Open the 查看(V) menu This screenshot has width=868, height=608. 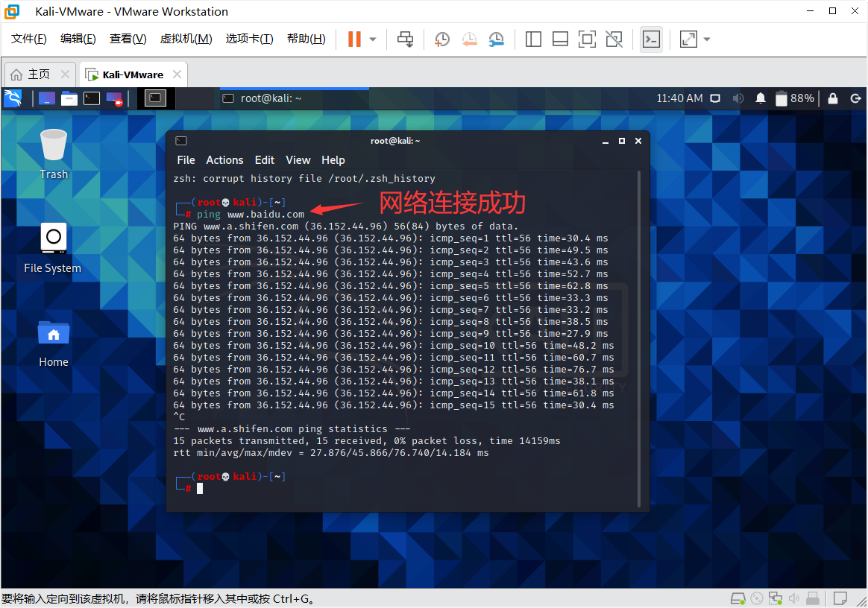click(128, 39)
